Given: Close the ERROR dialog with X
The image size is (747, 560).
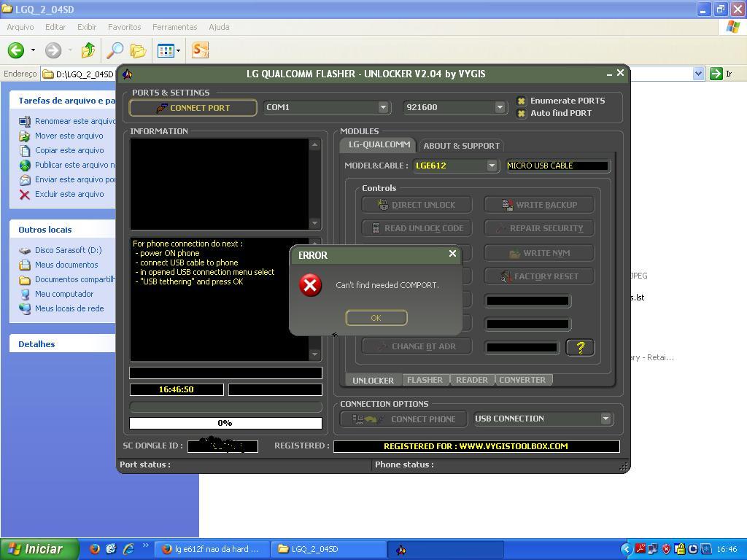Looking at the screenshot, I should point(452,254).
